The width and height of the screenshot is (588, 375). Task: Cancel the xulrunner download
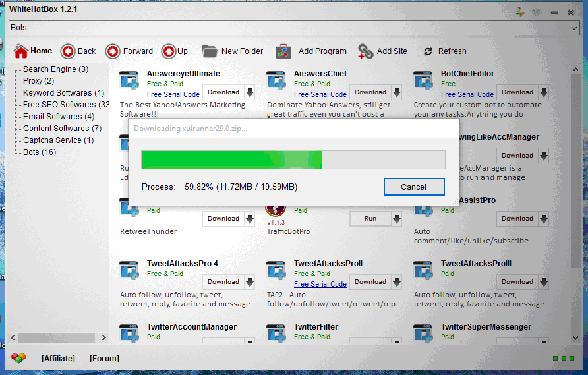point(413,187)
